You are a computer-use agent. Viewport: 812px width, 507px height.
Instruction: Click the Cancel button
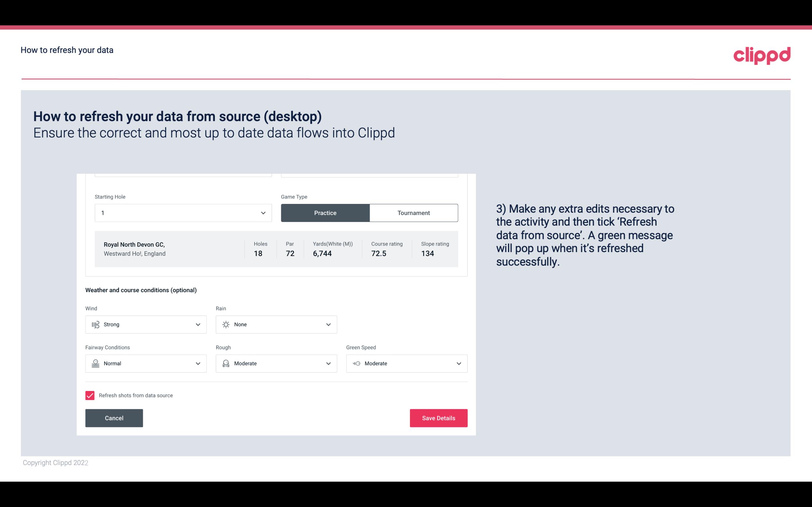point(114,418)
